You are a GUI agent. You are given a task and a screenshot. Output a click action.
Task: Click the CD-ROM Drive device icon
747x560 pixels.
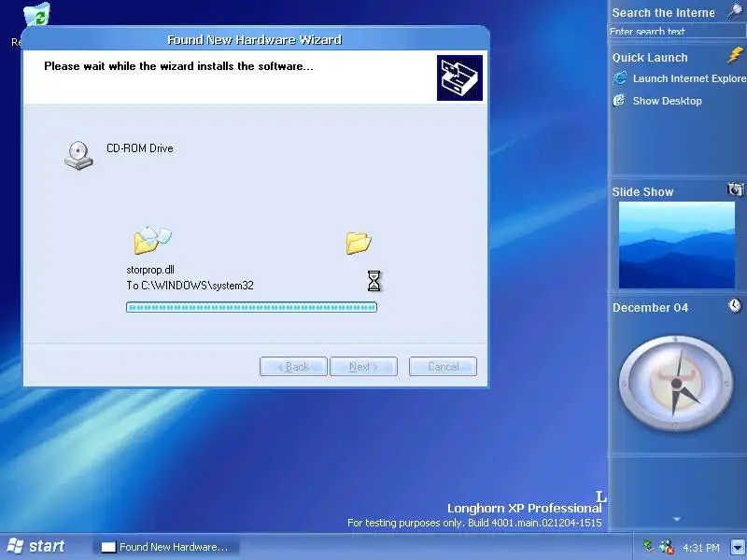click(x=79, y=155)
